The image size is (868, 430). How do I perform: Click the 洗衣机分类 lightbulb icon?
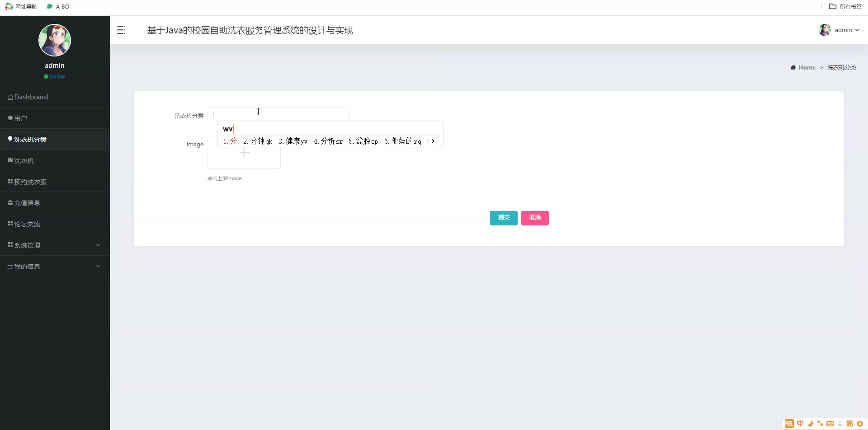pos(10,139)
